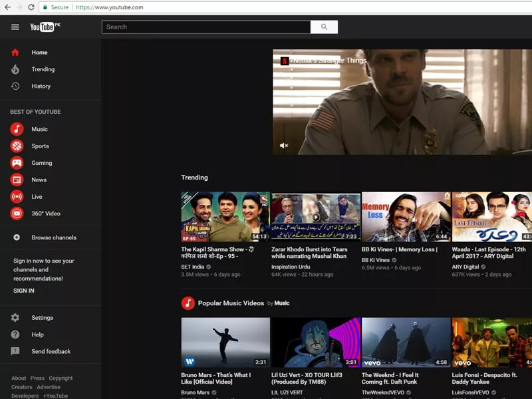
Task: Click the History clock icon
Action: click(15, 86)
